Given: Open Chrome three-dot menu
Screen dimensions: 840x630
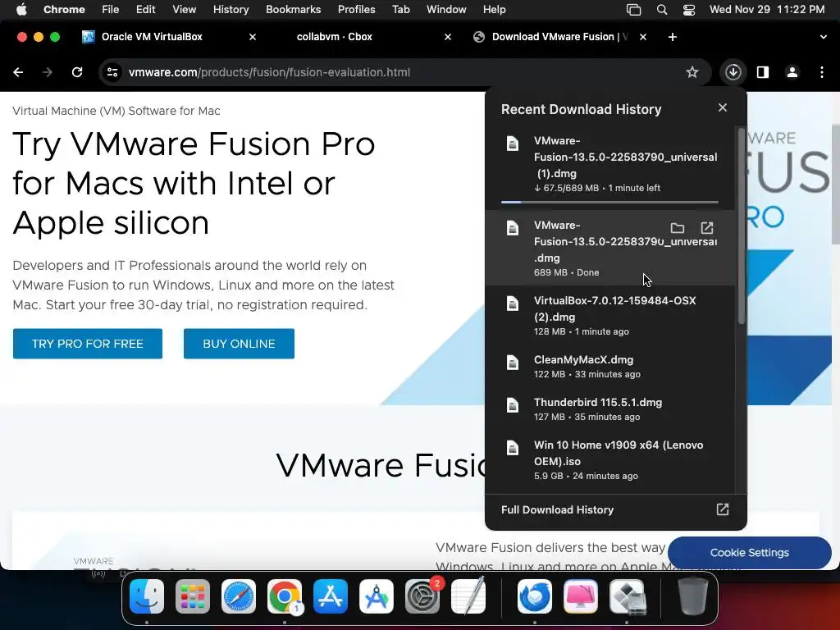Looking at the screenshot, I should [822, 72].
